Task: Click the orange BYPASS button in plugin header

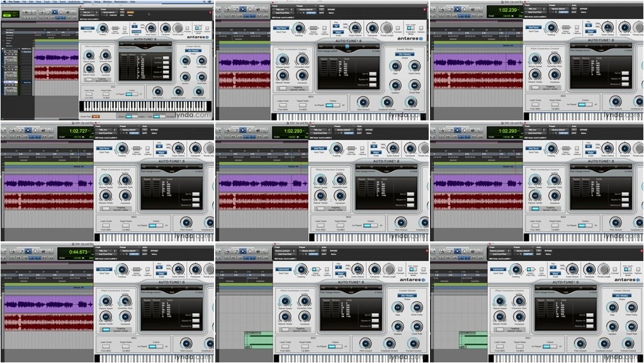Action: (x=130, y=13)
